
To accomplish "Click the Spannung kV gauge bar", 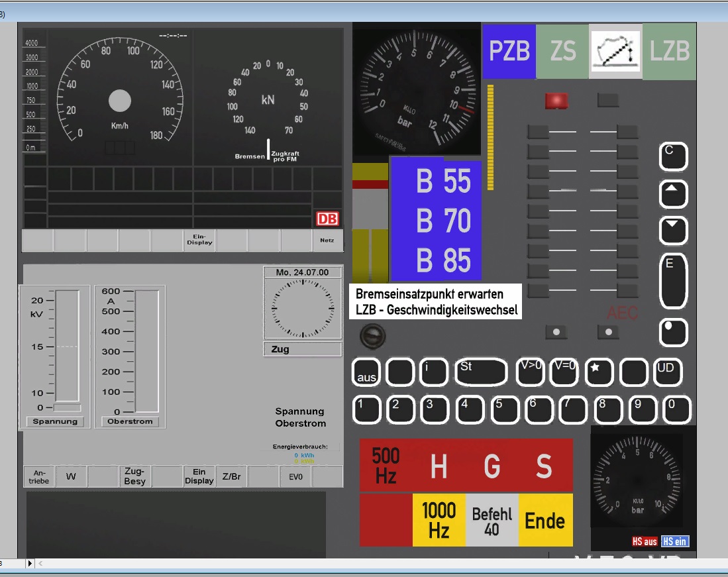I will (x=66, y=346).
